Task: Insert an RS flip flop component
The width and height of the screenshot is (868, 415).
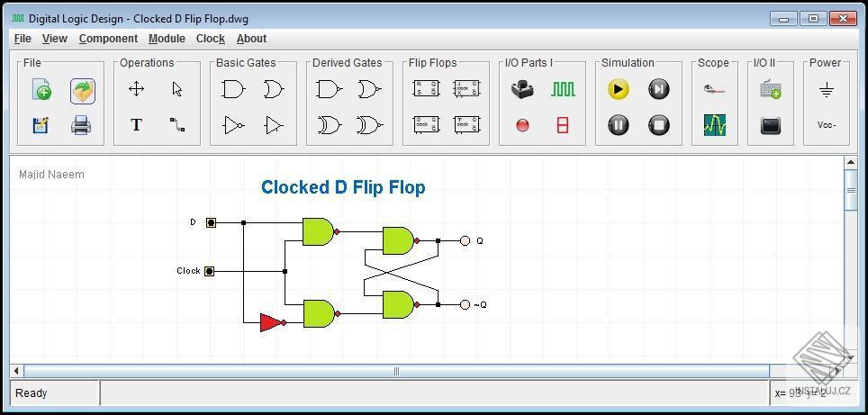Action: click(426, 88)
